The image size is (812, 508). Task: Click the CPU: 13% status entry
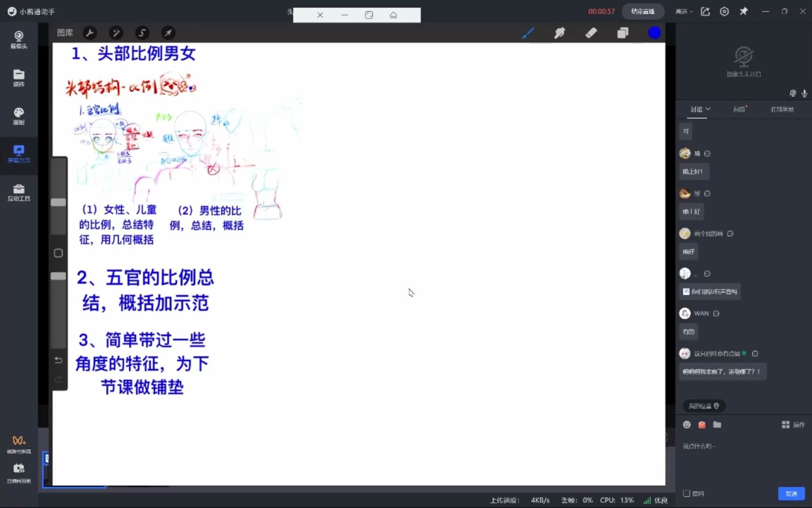617,500
